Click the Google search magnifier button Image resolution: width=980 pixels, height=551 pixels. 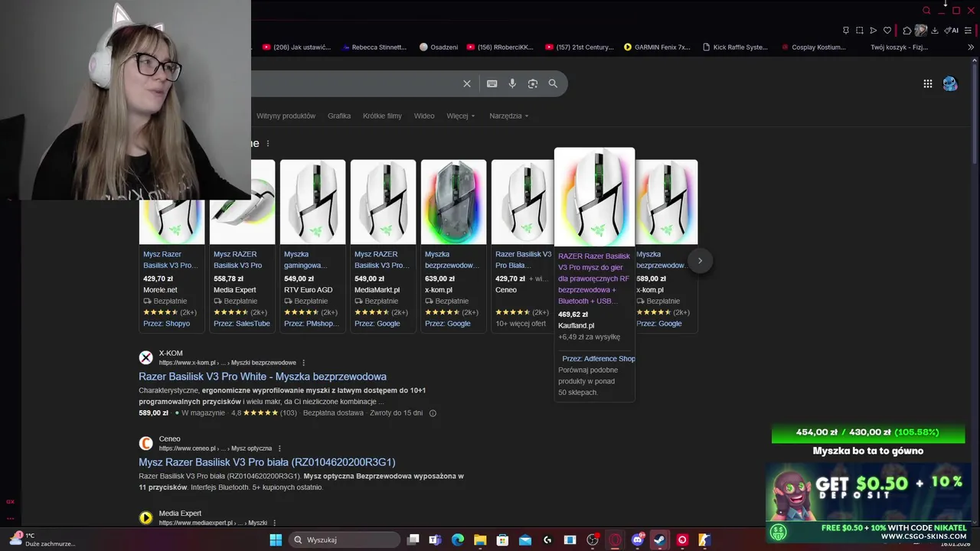(553, 83)
